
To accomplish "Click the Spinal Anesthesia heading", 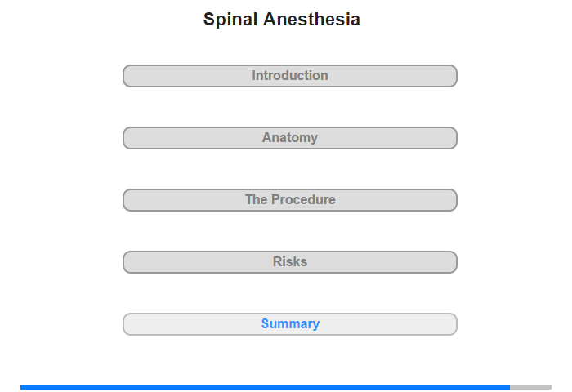I will pyautogui.click(x=282, y=19).
